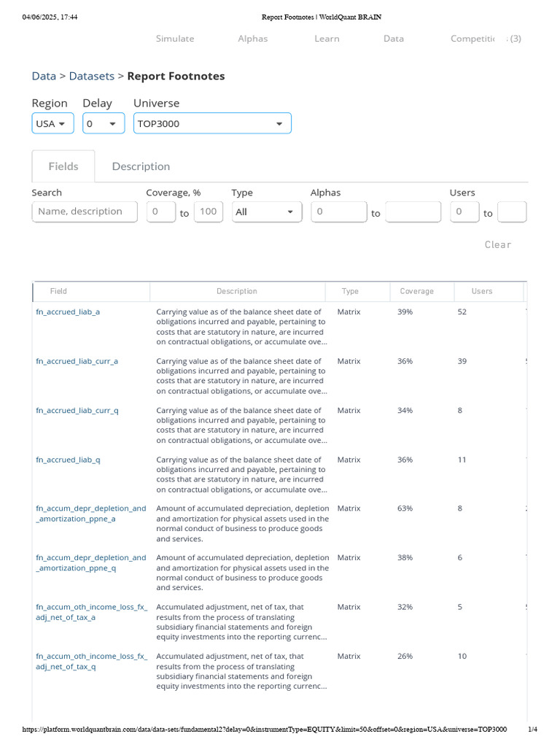Image resolution: width=560 pixels, height=747 pixels.
Task: Click the description text of fn_accrued_liab_curr_q
Action: [x=241, y=425]
